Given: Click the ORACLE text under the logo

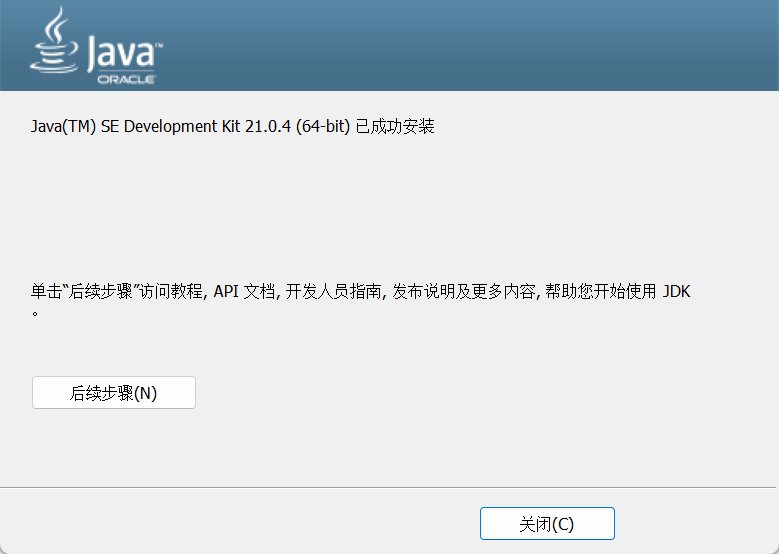Looking at the screenshot, I should [x=125, y=79].
